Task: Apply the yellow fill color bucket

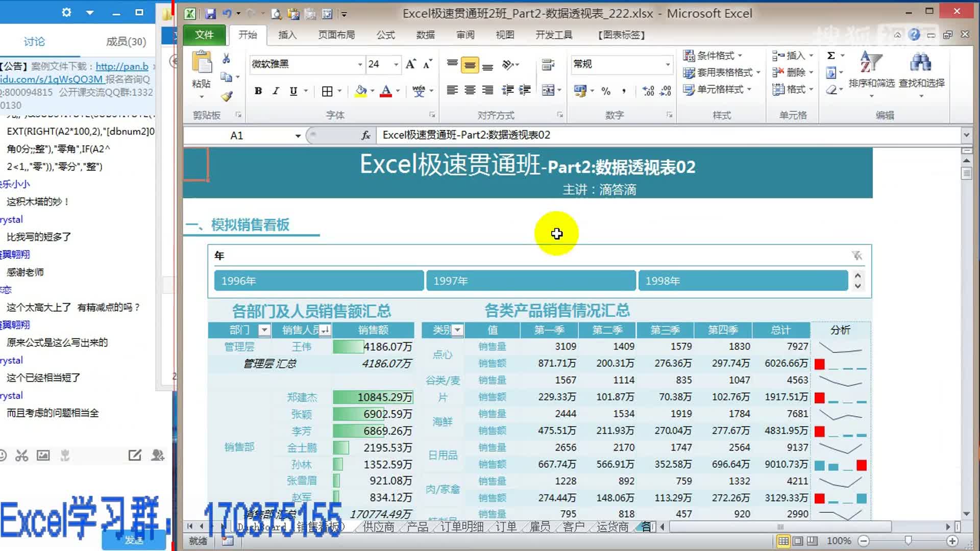Action: [361, 91]
